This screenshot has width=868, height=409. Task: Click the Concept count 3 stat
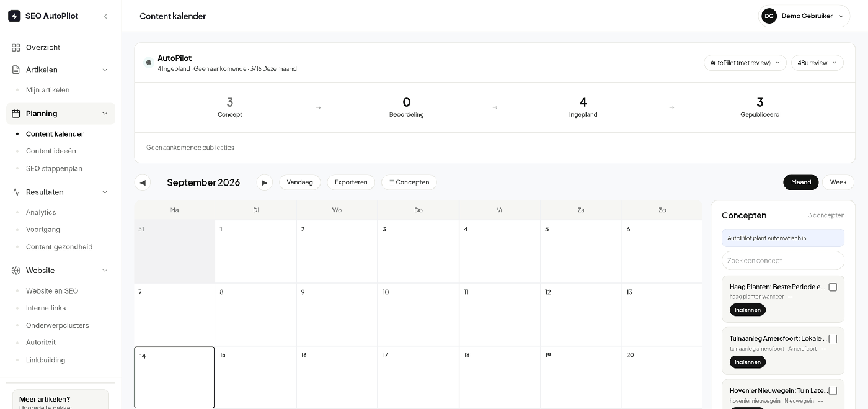(x=230, y=107)
